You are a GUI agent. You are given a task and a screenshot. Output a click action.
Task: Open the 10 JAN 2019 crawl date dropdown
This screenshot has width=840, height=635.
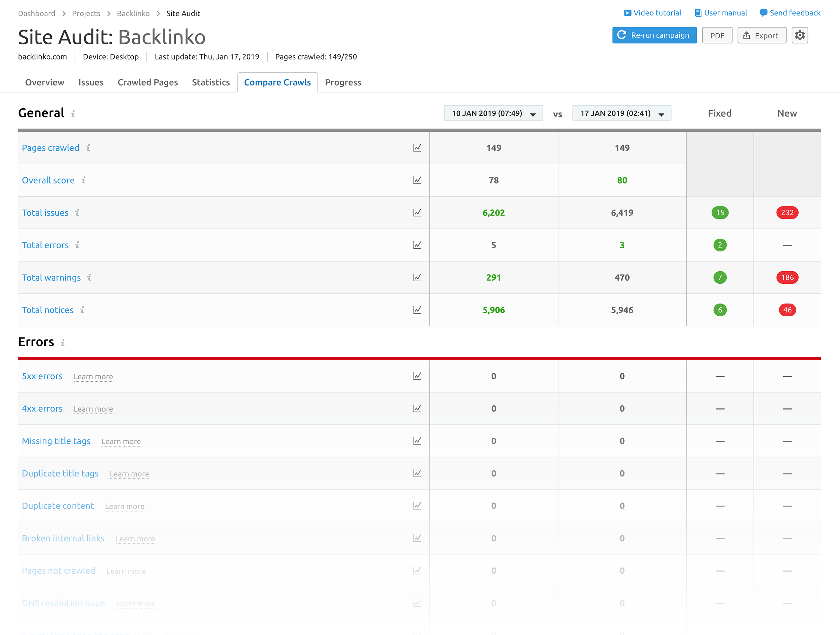(x=493, y=113)
